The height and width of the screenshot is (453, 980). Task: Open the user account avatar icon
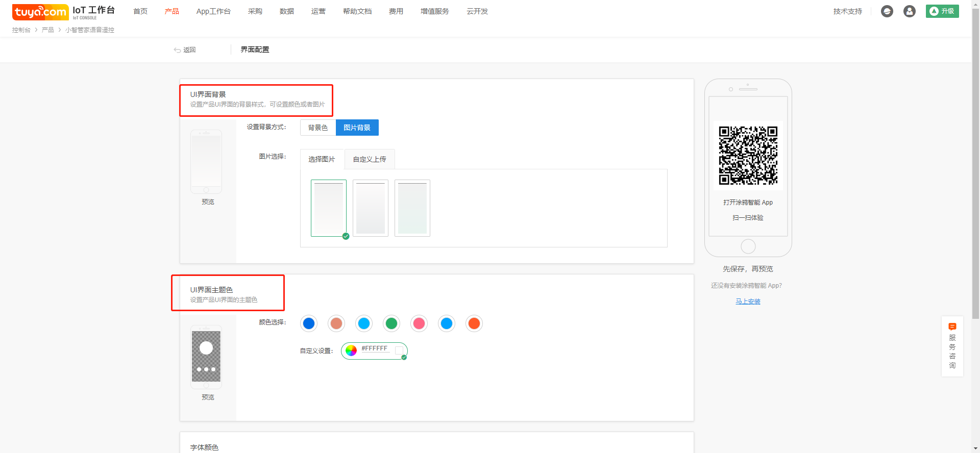(909, 11)
